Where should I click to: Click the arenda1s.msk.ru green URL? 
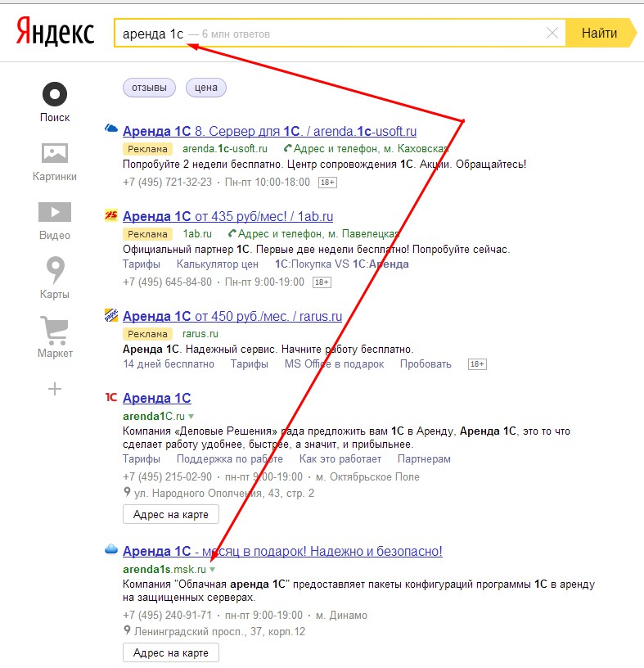(x=164, y=569)
